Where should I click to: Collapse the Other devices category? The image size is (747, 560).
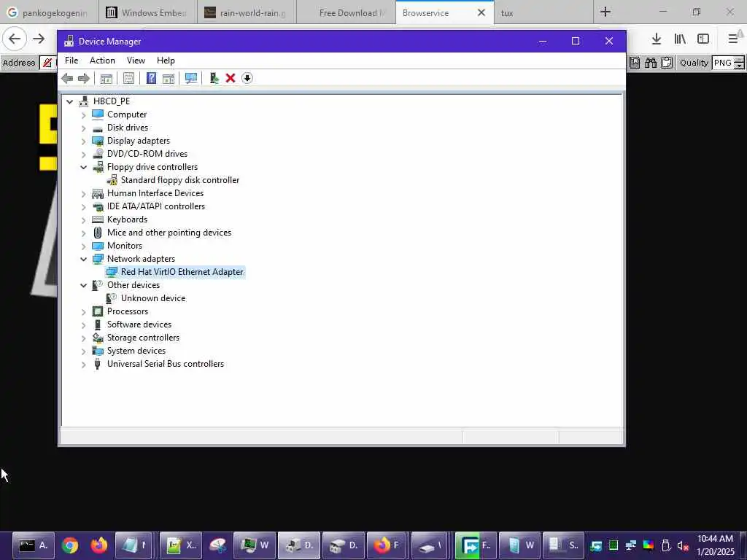(x=83, y=285)
